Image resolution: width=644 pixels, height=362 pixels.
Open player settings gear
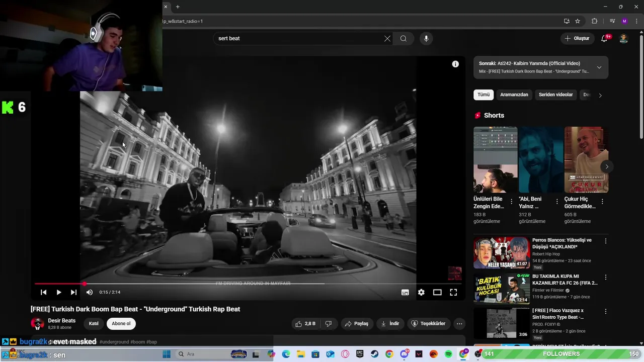421,292
